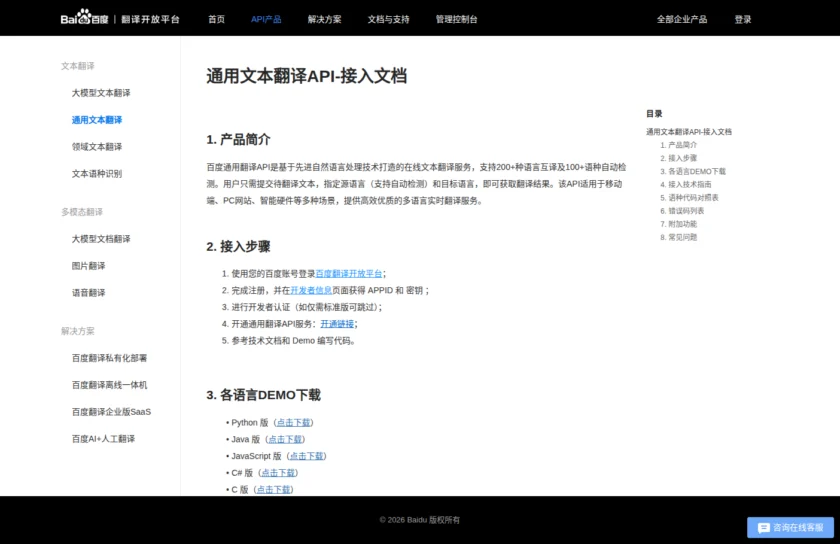Select 语音翻译 in sidebar

[88, 292]
